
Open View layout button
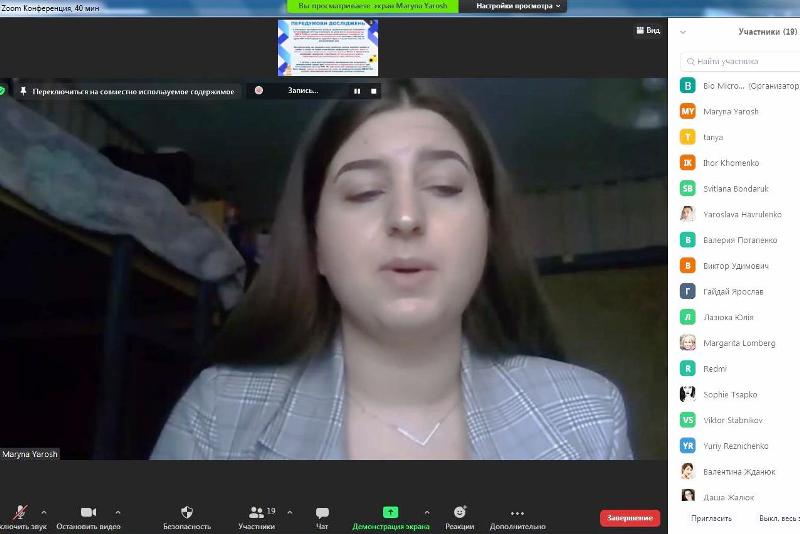tap(648, 31)
